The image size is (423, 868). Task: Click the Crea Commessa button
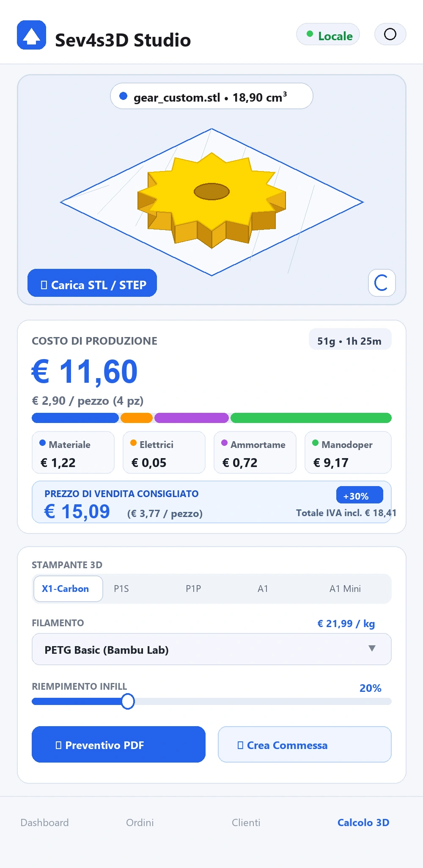[x=305, y=744]
